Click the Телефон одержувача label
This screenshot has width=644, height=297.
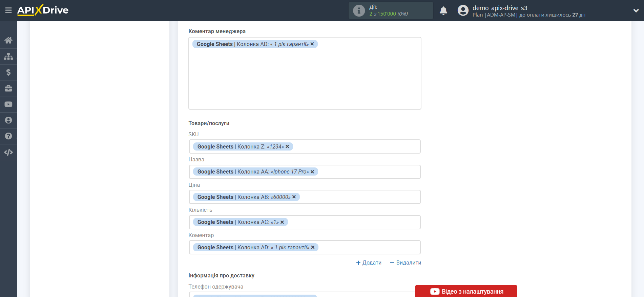[216, 287]
